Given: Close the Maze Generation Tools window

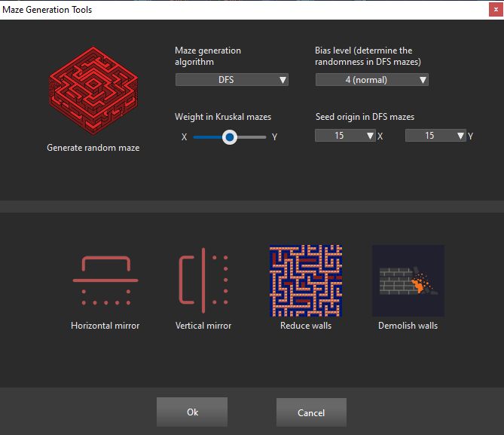Looking at the screenshot, I should click(x=496, y=10).
